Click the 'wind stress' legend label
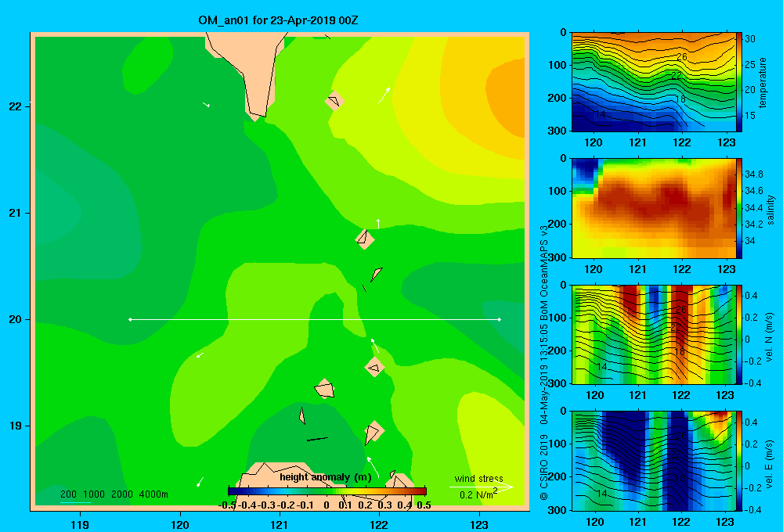783x532 pixels. point(478,478)
